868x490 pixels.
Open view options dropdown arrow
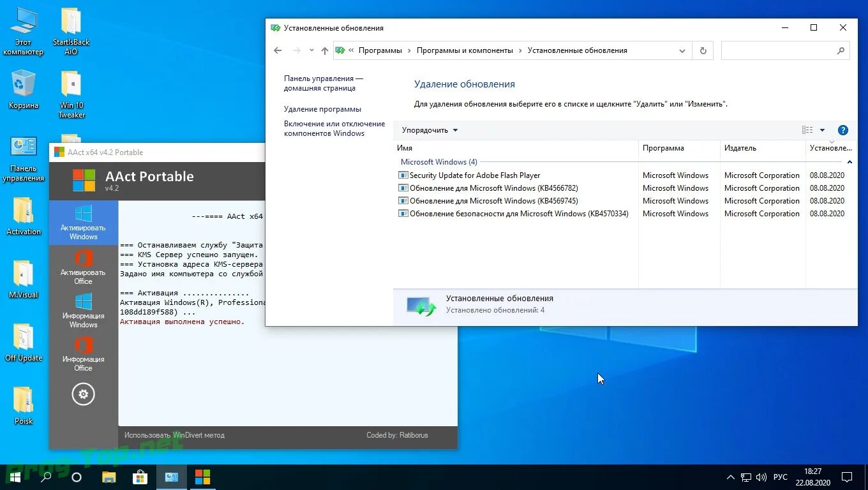(x=822, y=130)
